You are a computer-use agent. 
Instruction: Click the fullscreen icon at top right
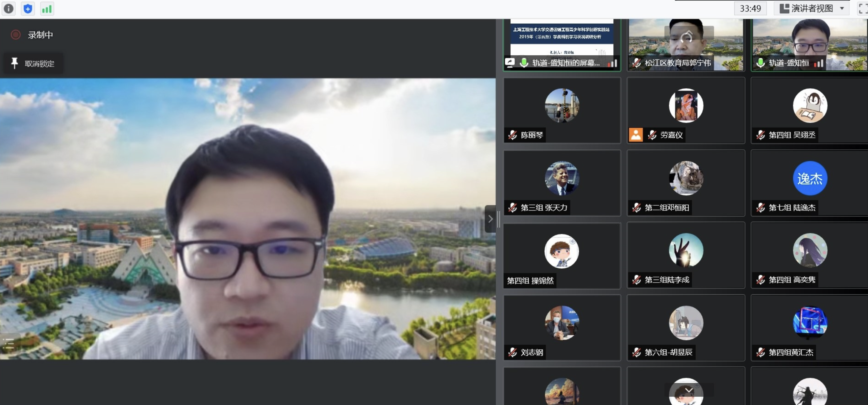pyautogui.click(x=863, y=8)
